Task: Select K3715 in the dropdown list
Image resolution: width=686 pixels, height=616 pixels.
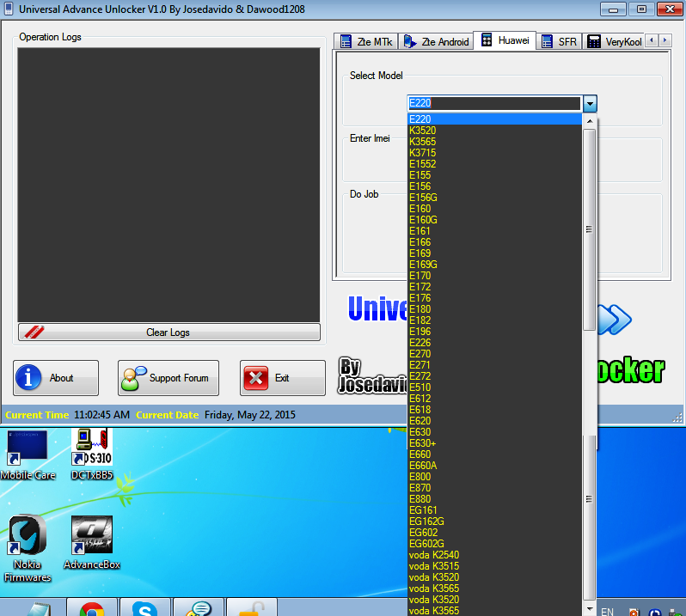Action: (494, 153)
